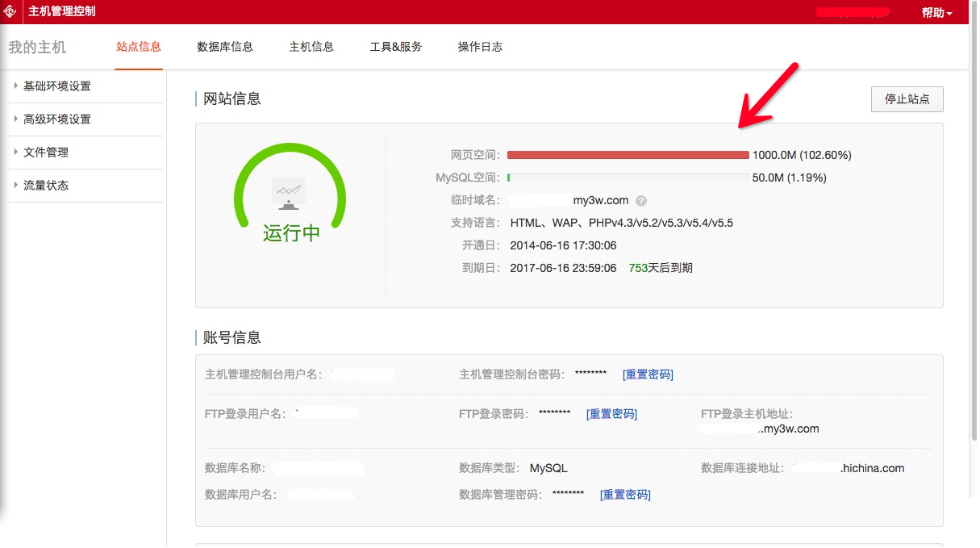980x548 pixels.
Task: Click the 我的主机 title
Action: point(37,48)
